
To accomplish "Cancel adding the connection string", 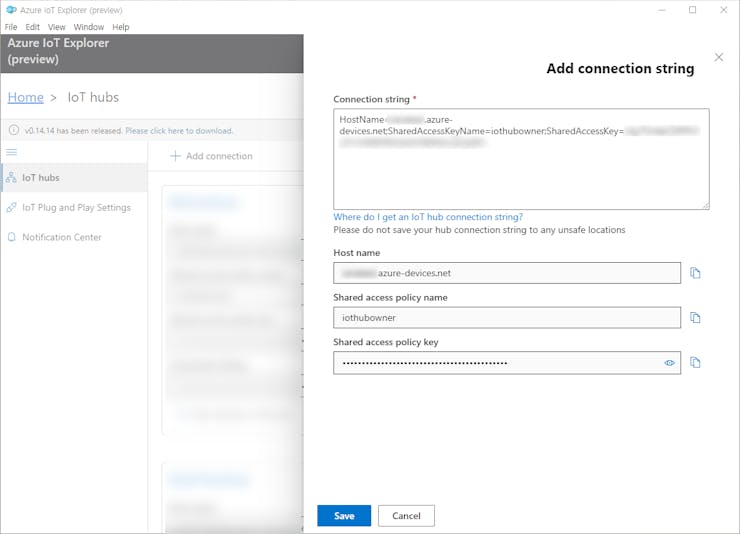I will click(406, 515).
